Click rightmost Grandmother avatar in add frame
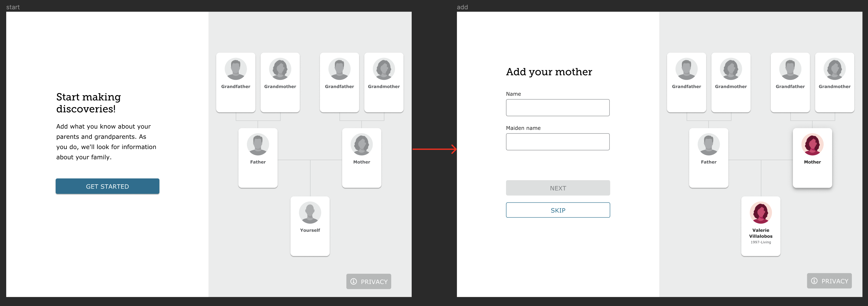 (834, 69)
